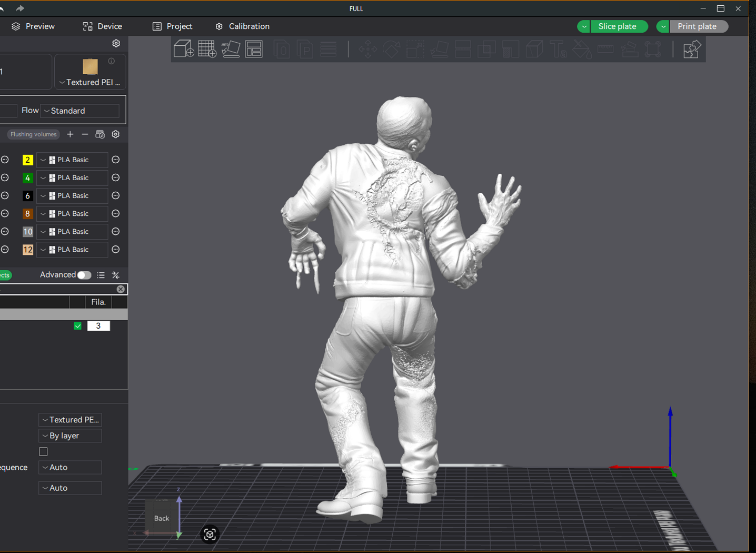Select the Scale tool in toolbar
Viewport: 756px width, 553px height.
tap(415, 50)
